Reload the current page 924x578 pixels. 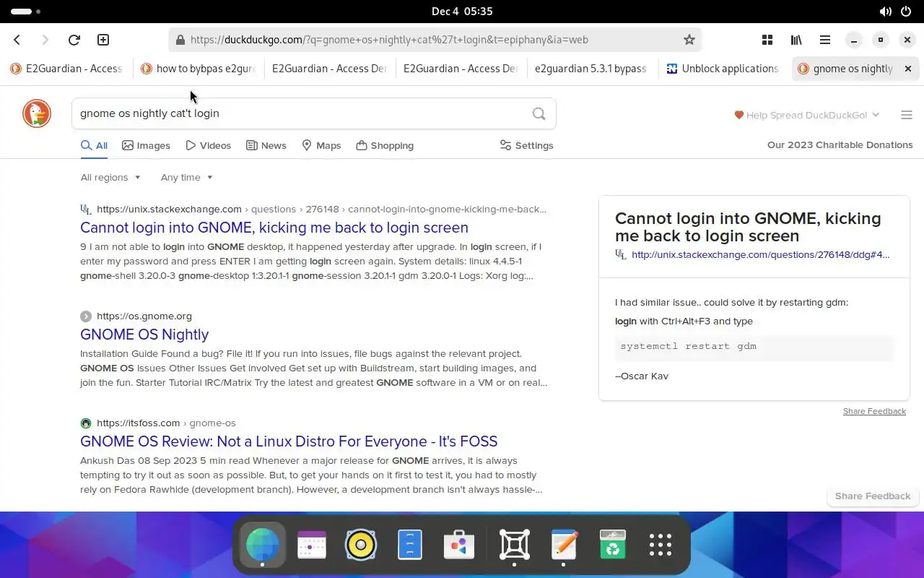[x=74, y=40]
